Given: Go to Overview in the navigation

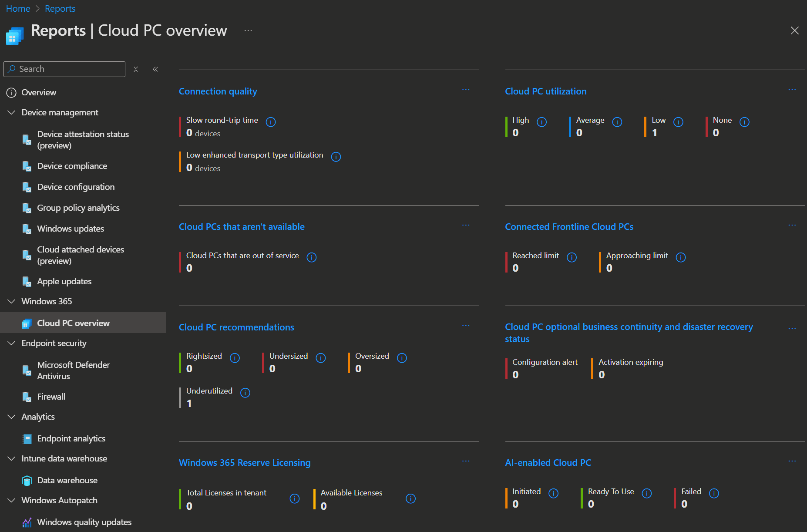Looking at the screenshot, I should coord(39,93).
